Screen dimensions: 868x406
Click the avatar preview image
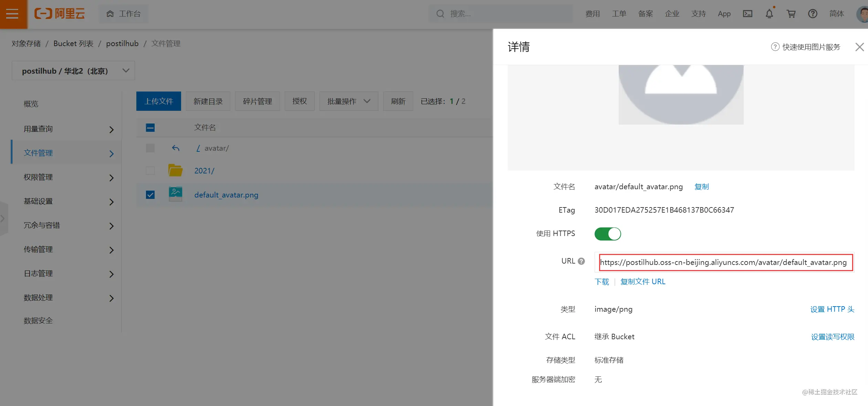[681, 95]
